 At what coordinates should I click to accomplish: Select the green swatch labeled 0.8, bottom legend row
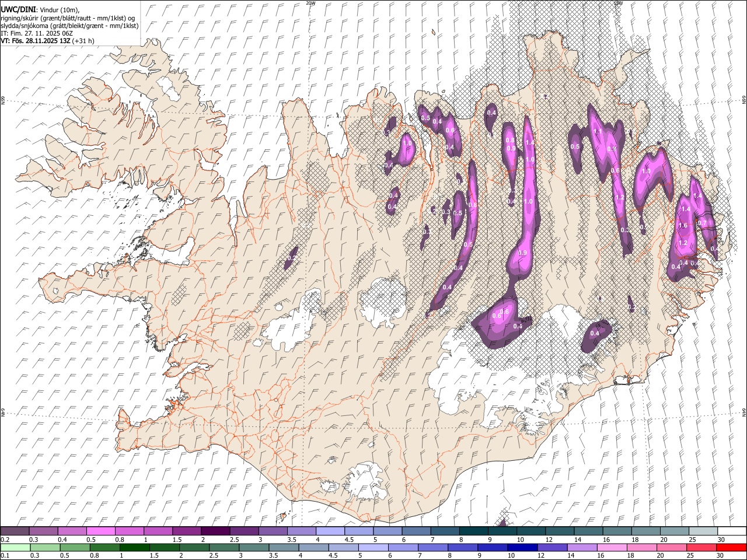[105, 547]
